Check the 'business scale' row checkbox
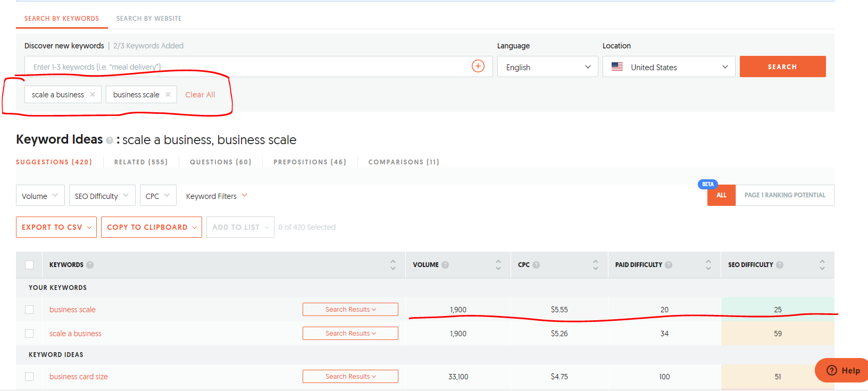 tap(29, 310)
